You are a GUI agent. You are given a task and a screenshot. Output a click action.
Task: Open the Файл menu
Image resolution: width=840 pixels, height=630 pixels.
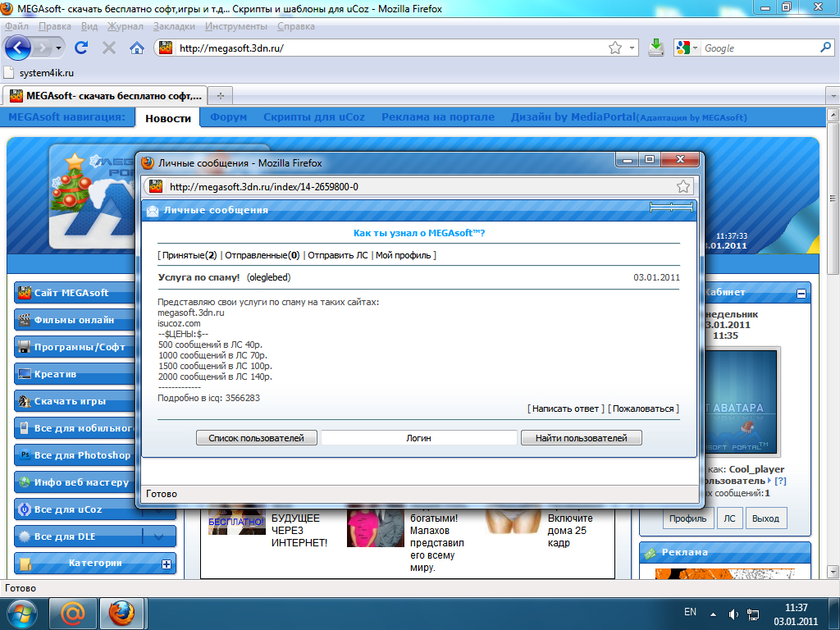click(x=16, y=26)
